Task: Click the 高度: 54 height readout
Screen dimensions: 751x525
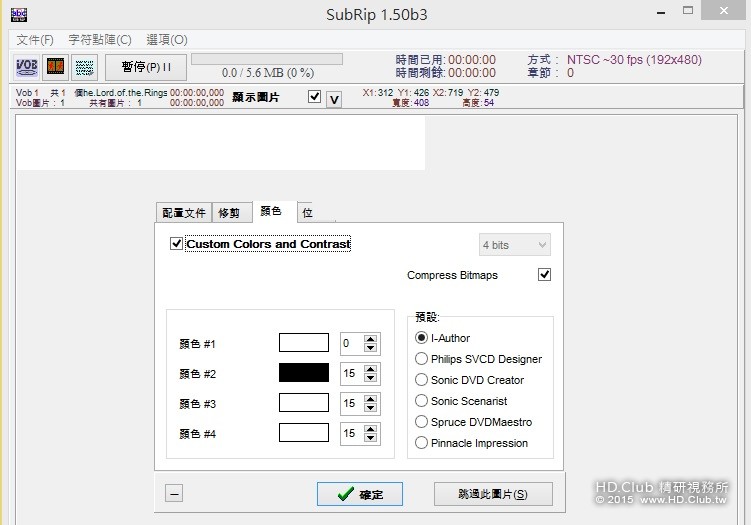Action: pyautogui.click(x=478, y=103)
